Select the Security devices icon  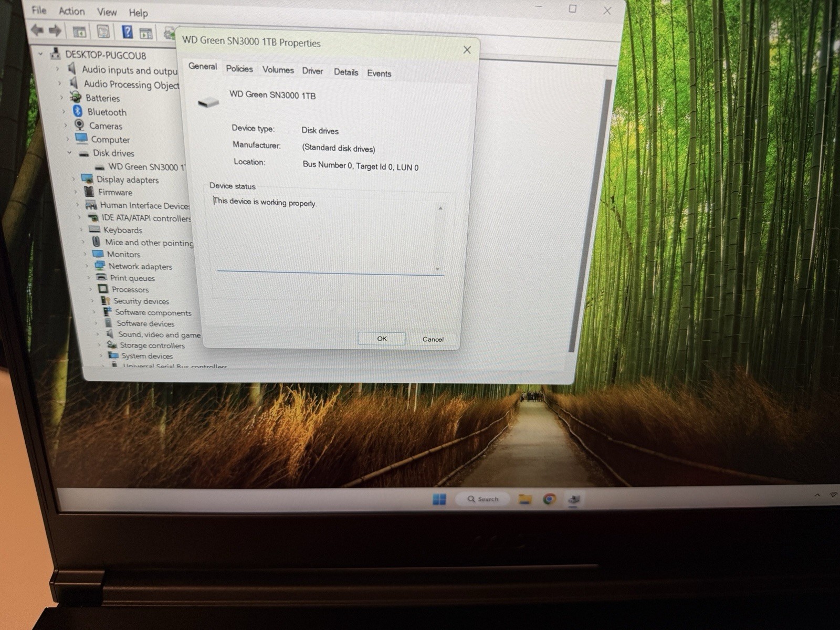(x=105, y=300)
